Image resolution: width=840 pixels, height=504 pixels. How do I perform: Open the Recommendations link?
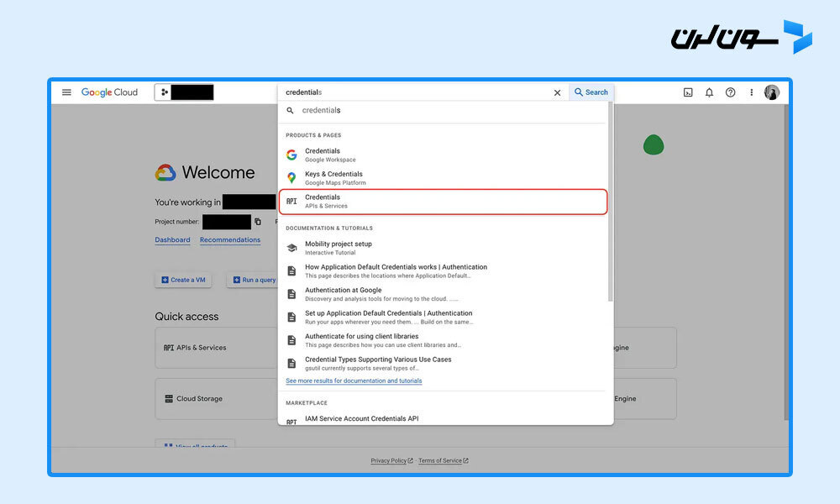(230, 240)
